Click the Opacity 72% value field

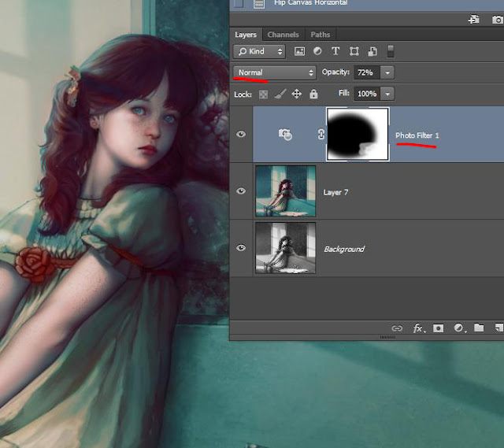(x=367, y=72)
